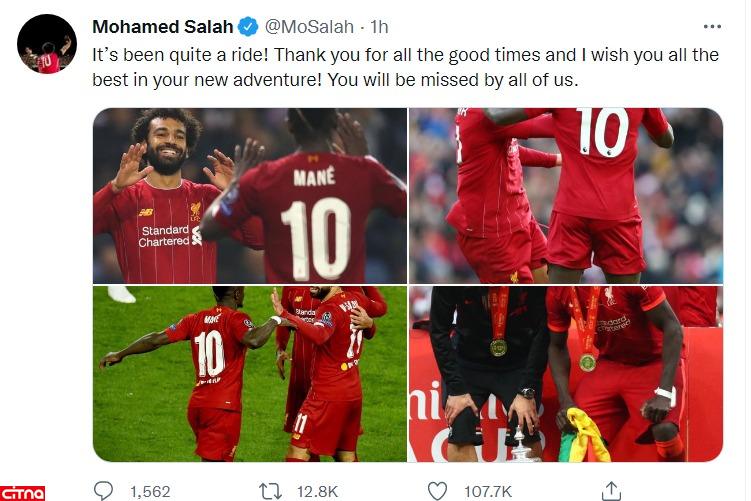Click the 12.8K retweets count
Image resolution: width=751 pixels, height=501 pixels.
tap(317, 492)
